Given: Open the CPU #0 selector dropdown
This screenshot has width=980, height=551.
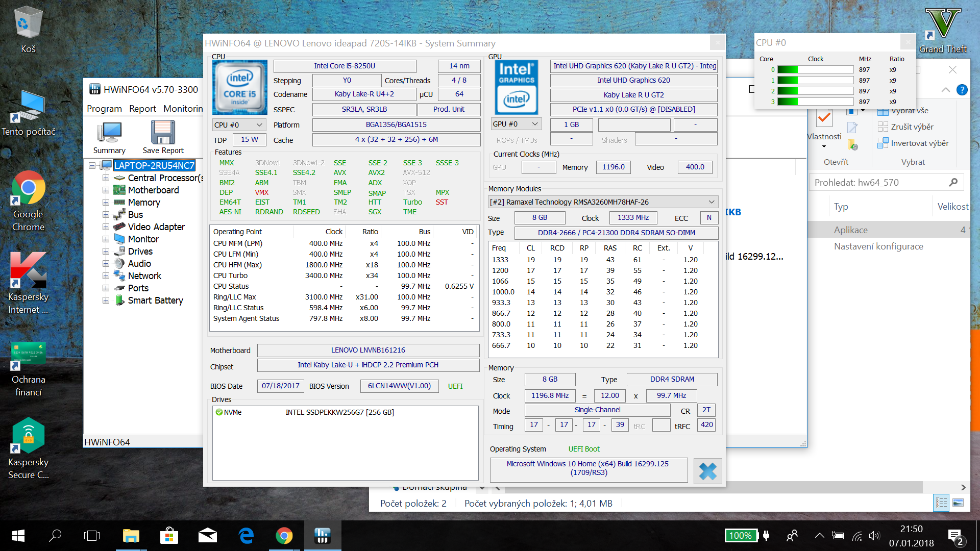Looking at the screenshot, I should pos(238,125).
